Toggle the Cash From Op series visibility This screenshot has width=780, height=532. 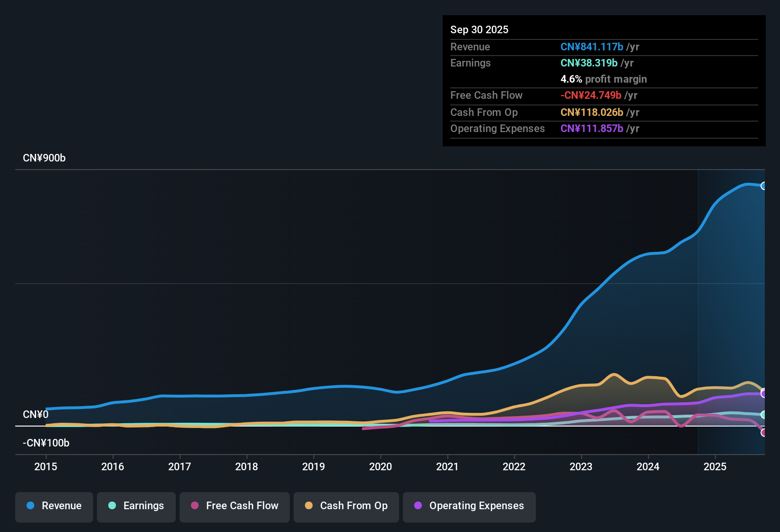[x=346, y=506]
